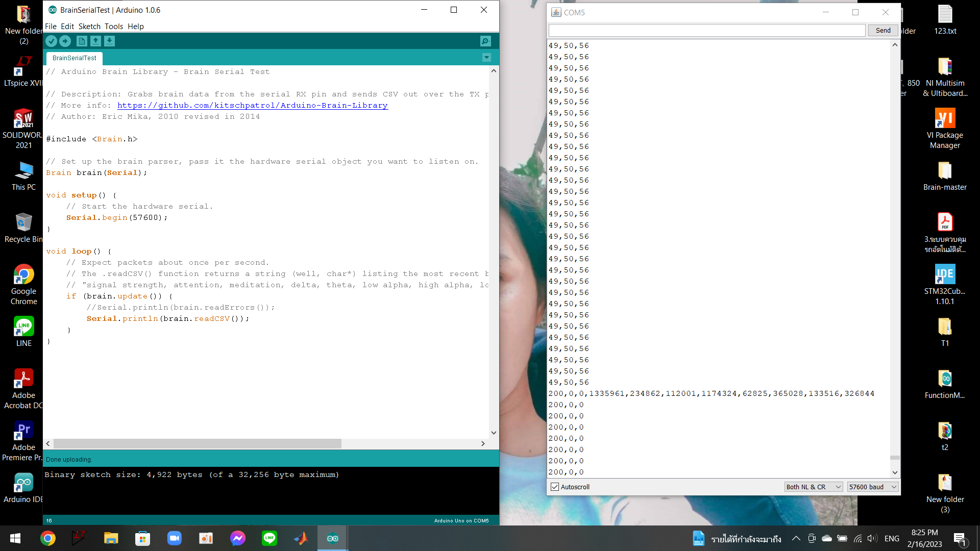This screenshot has height=551, width=980.
Task: Click the Verify sketch checkmark icon
Action: (x=51, y=41)
